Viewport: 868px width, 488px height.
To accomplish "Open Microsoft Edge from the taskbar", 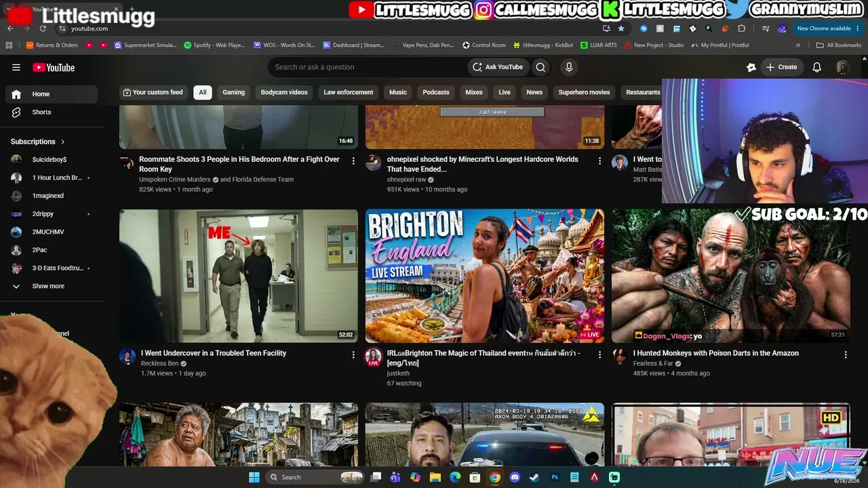I will (455, 477).
